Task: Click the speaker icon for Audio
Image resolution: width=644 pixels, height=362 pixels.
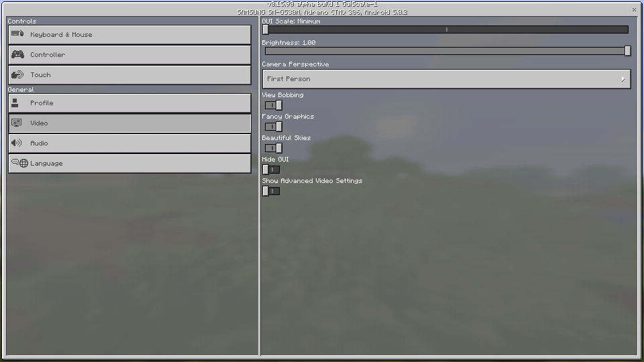Action: (16, 143)
